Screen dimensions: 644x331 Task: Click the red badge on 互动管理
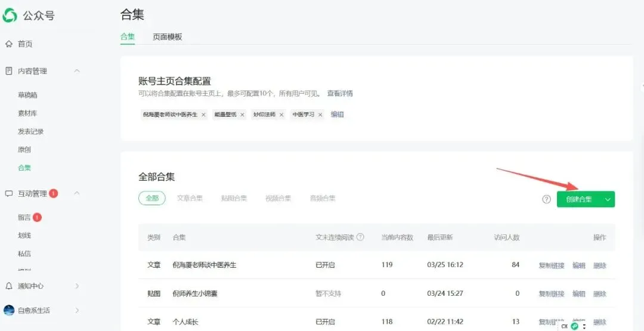pos(54,193)
